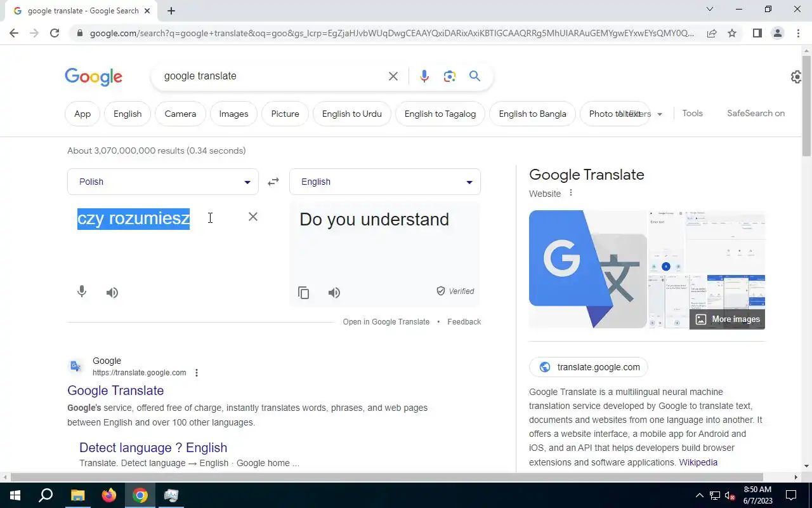Click the blue search magnifier button
812x508 pixels.
475,76
